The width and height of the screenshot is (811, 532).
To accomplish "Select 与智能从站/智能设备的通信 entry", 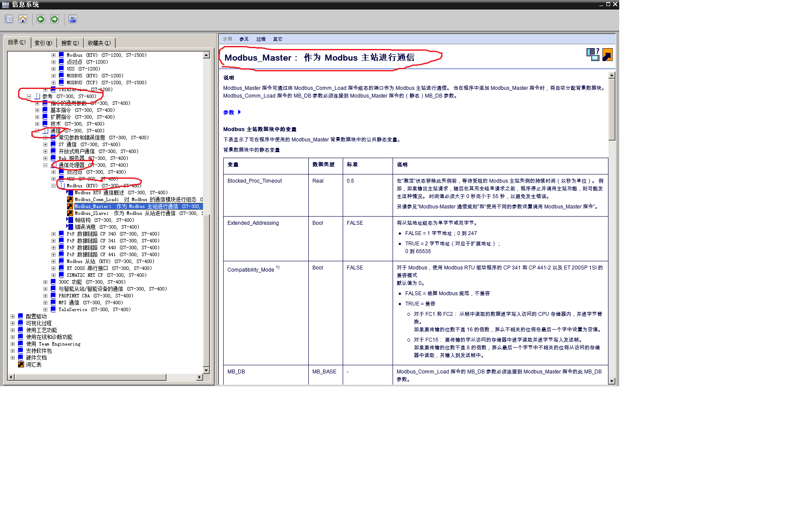I will coord(113,289).
